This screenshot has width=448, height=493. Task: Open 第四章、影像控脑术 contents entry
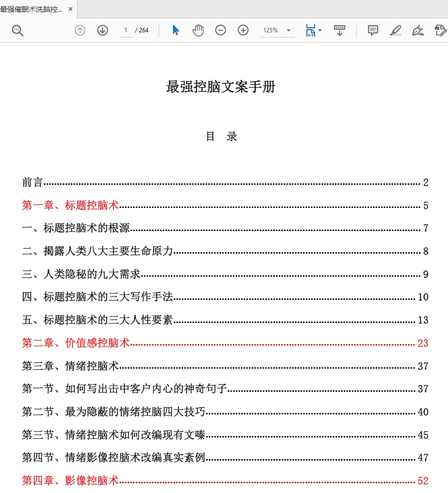click(70, 481)
